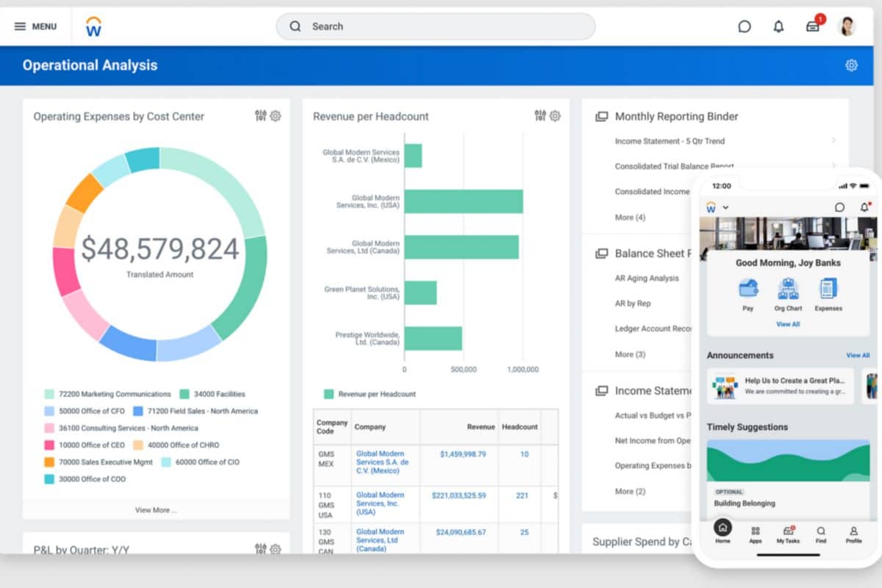Open chat icon in mobile app header
The height and width of the screenshot is (588, 882).
pos(839,207)
